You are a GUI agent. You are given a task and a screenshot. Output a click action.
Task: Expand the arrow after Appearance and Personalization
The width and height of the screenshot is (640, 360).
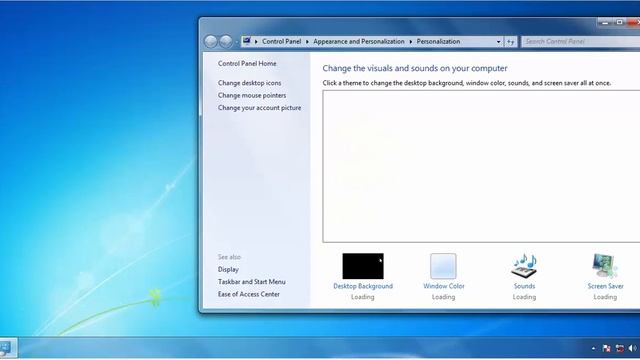click(x=411, y=42)
